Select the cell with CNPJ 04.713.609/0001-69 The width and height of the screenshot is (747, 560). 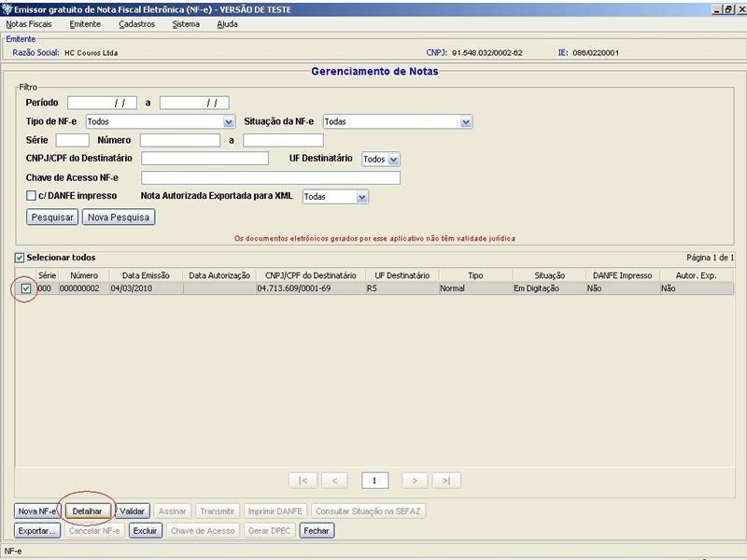point(311,288)
